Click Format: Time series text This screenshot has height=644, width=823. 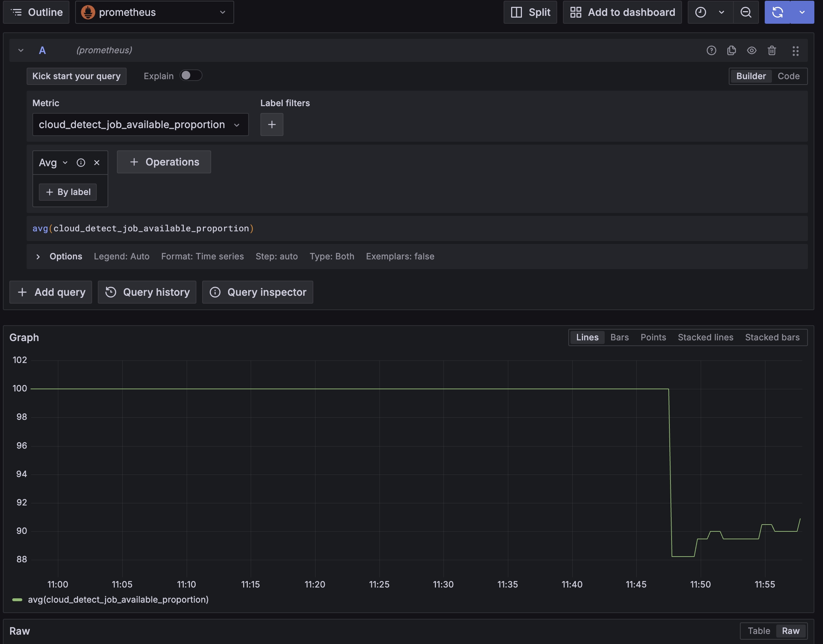pos(203,257)
